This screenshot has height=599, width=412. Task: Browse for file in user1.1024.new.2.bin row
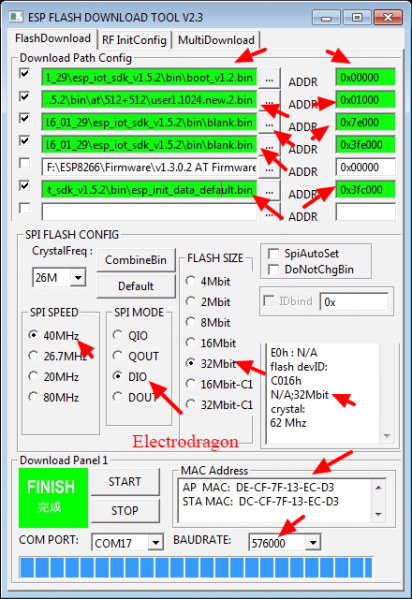tap(269, 101)
